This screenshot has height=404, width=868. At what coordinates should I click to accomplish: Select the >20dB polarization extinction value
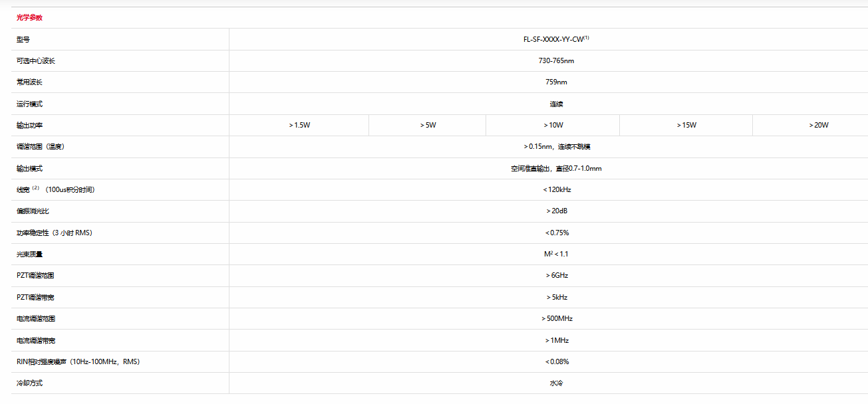coord(556,211)
